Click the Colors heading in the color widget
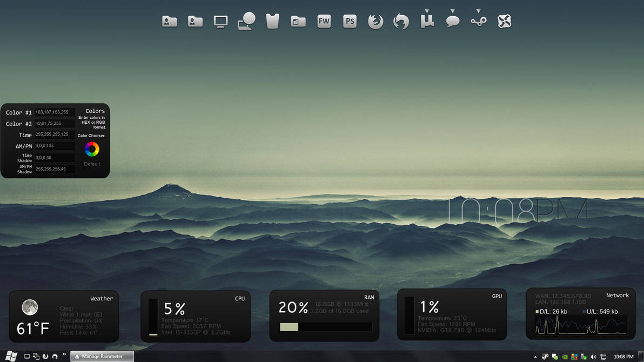 coord(95,111)
